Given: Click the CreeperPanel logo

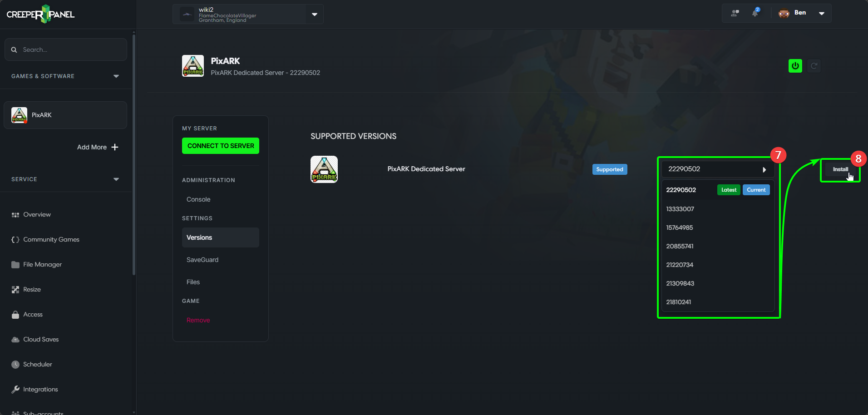Looking at the screenshot, I should tap(40, 14).
